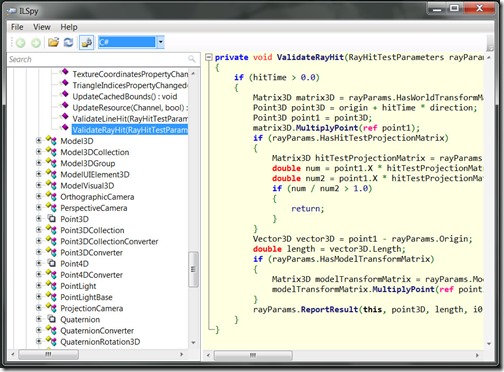504x372 pixels.
Task: Click the PointLight class icon
Action: (x=51, y=286)
